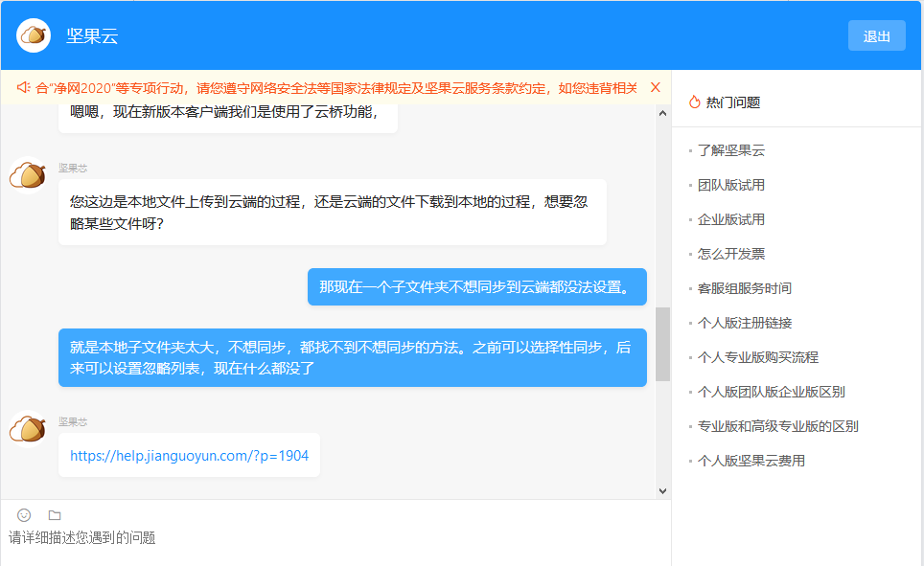924x566 pixels.
Task: Click 坚果芯 name above the upload question
Action: tap(73, 168)
